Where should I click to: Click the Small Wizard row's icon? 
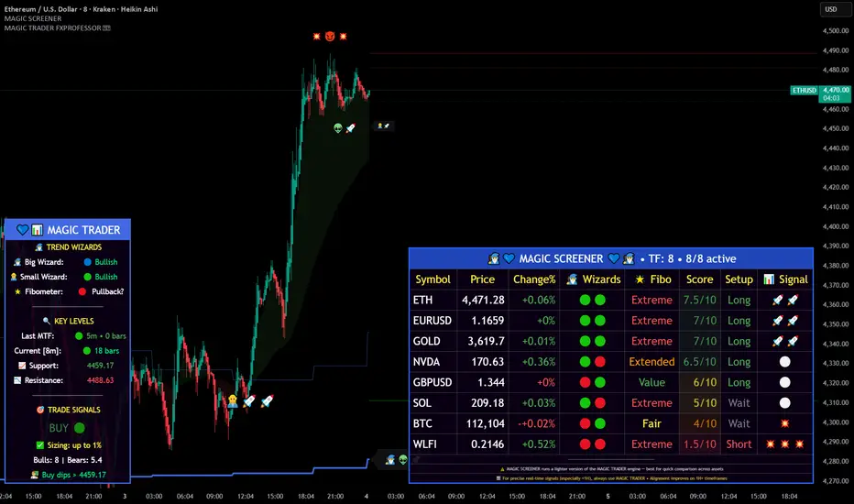(14, 277)
